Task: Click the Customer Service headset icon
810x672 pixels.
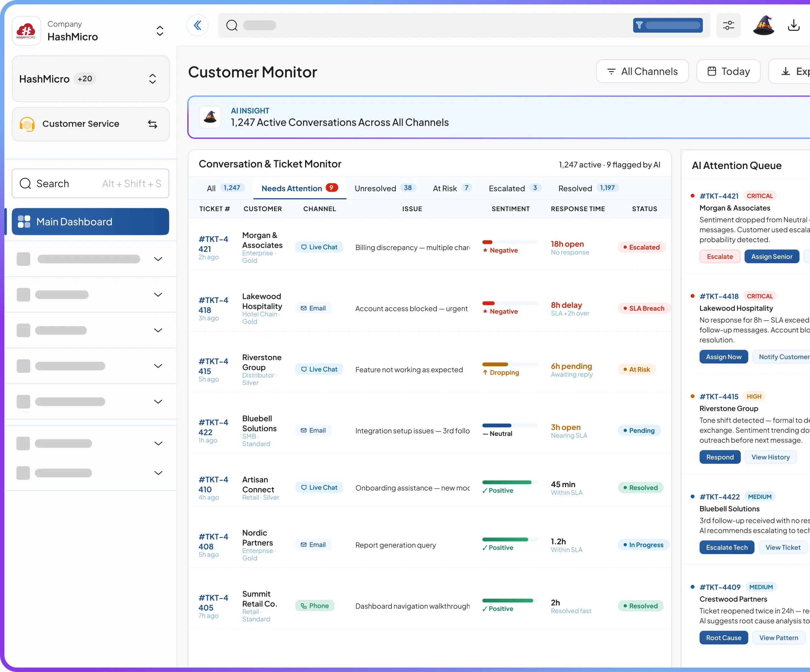Action: coord(27,124)
